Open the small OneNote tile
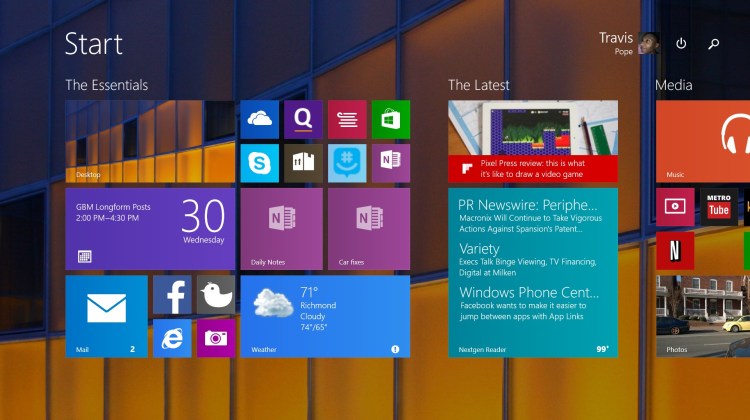Viewport: 750px width, 420px height. (x=391, y=163)
